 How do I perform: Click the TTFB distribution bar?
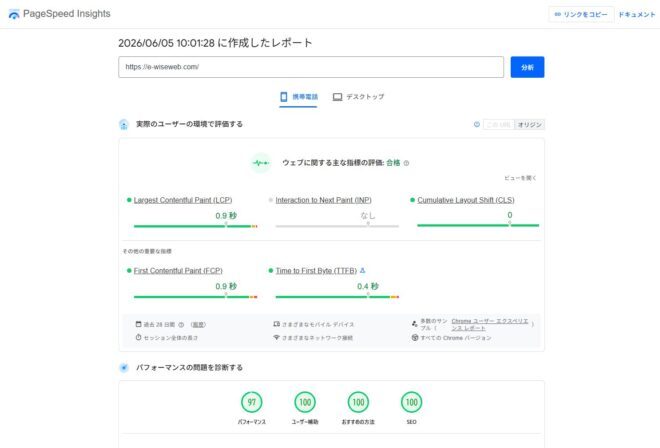point(337,297)
